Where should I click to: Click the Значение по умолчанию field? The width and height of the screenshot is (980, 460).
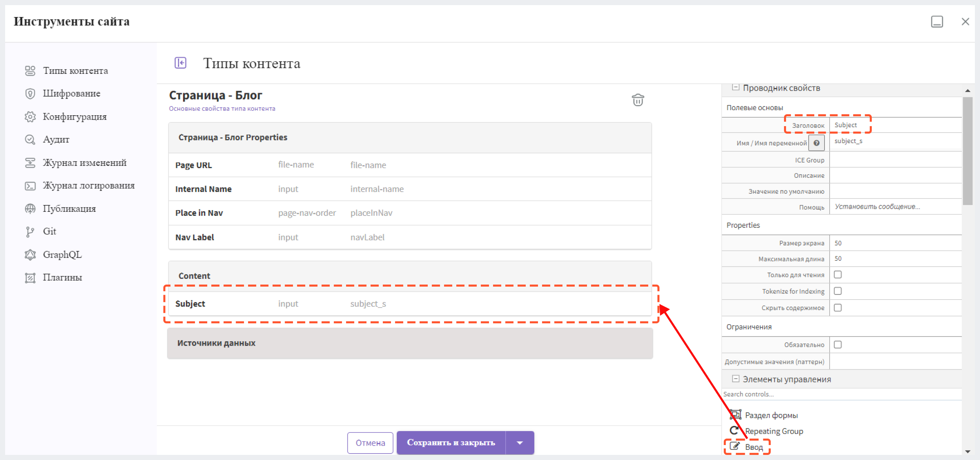[x=896, y=191]
